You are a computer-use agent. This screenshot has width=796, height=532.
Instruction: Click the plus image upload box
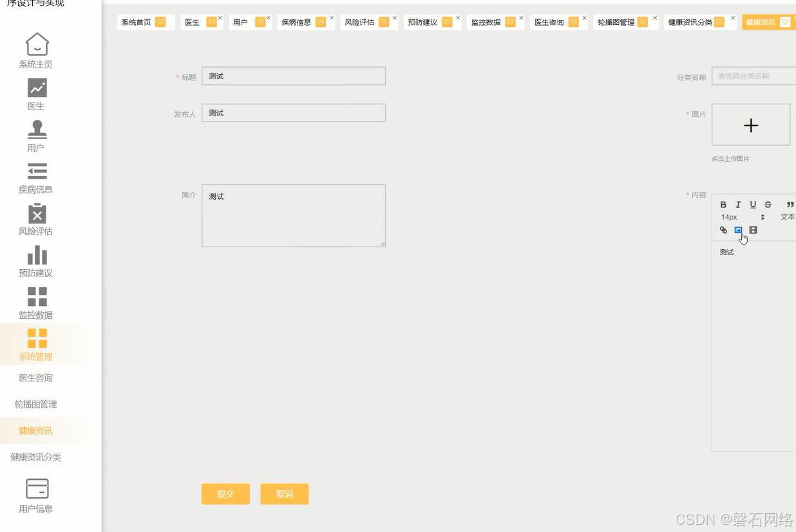751,125
